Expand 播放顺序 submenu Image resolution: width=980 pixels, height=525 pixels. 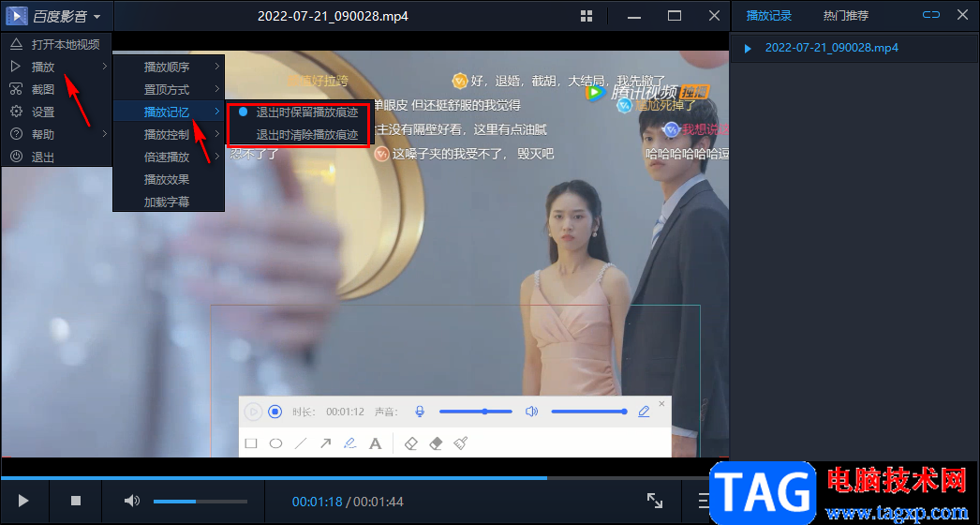(168, 67)
